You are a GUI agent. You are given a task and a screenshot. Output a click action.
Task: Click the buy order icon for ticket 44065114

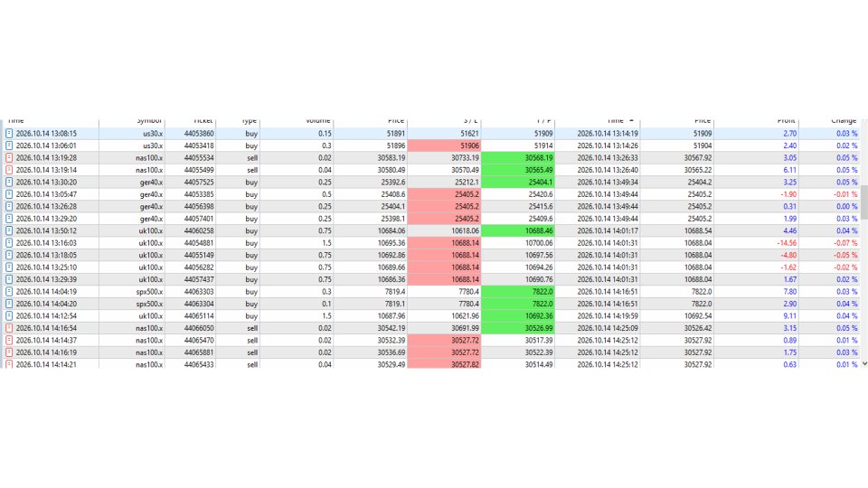(9, 316)
